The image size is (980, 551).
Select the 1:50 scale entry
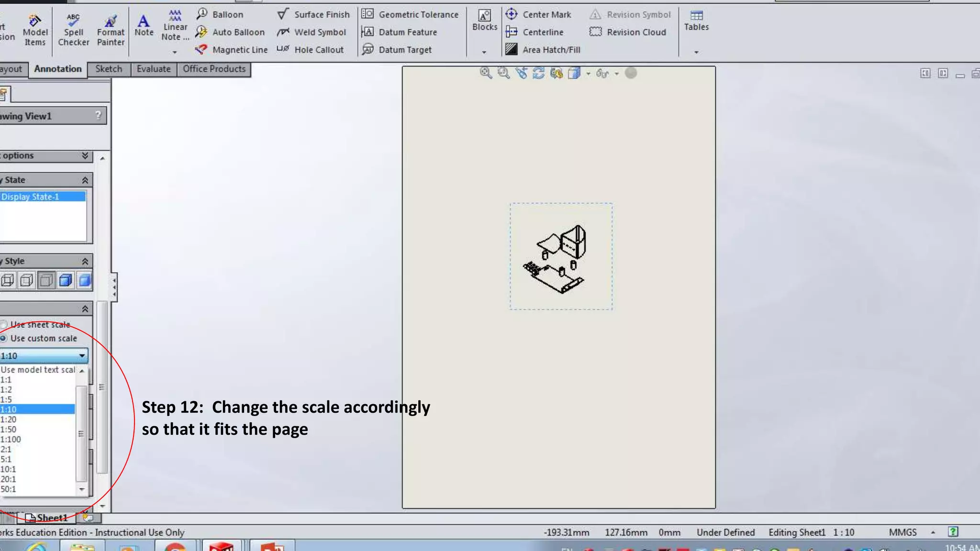point(37,430)
